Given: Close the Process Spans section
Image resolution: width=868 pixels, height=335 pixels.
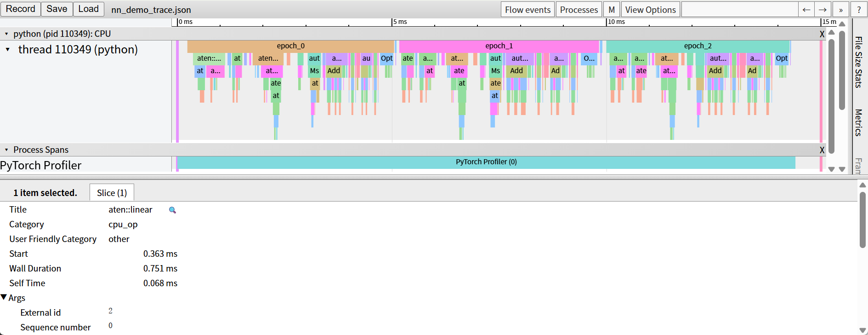Looking at the screenshot, I should (822, 150).
